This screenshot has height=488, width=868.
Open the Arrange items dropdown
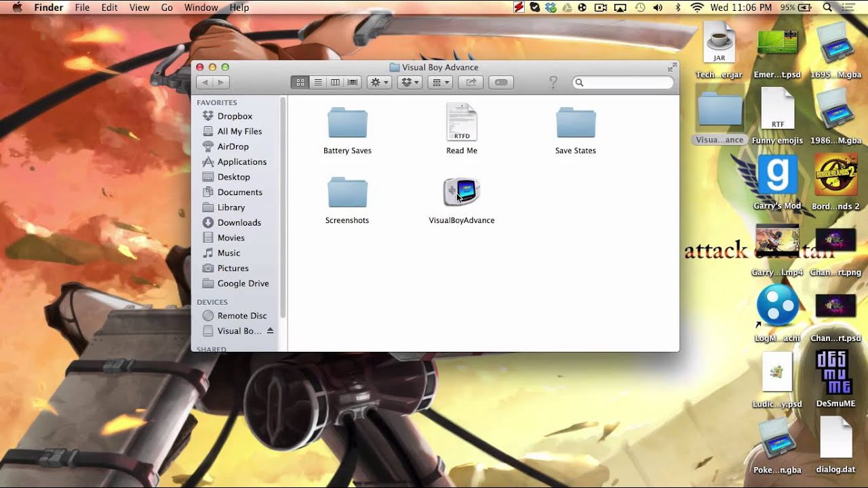coord(441,82)
